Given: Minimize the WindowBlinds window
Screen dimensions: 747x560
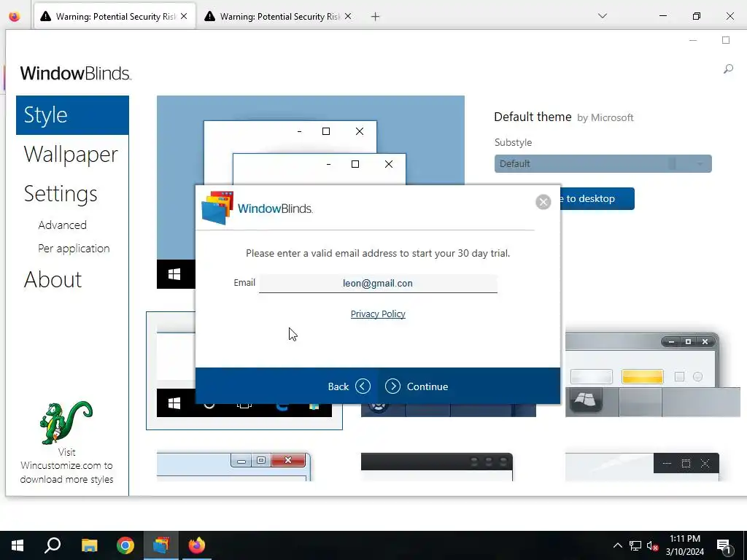Looking at the screenshot, I should [693, 41].
